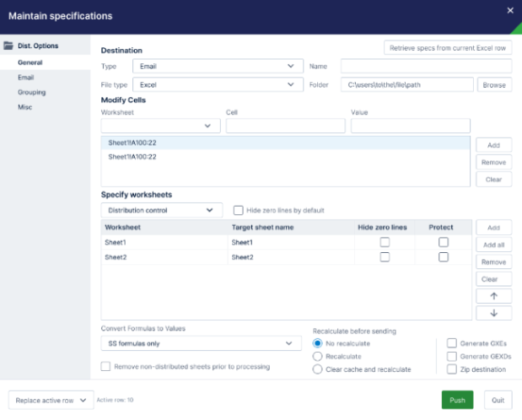Check Protect for Sheet1 row

pyautogui.click(x=444, y=242)
